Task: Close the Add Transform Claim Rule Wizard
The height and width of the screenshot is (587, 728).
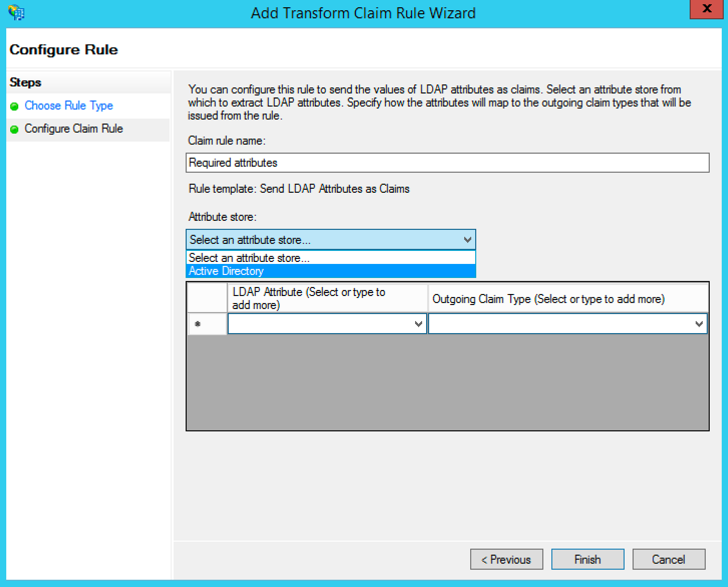Action: coord(704,12)
